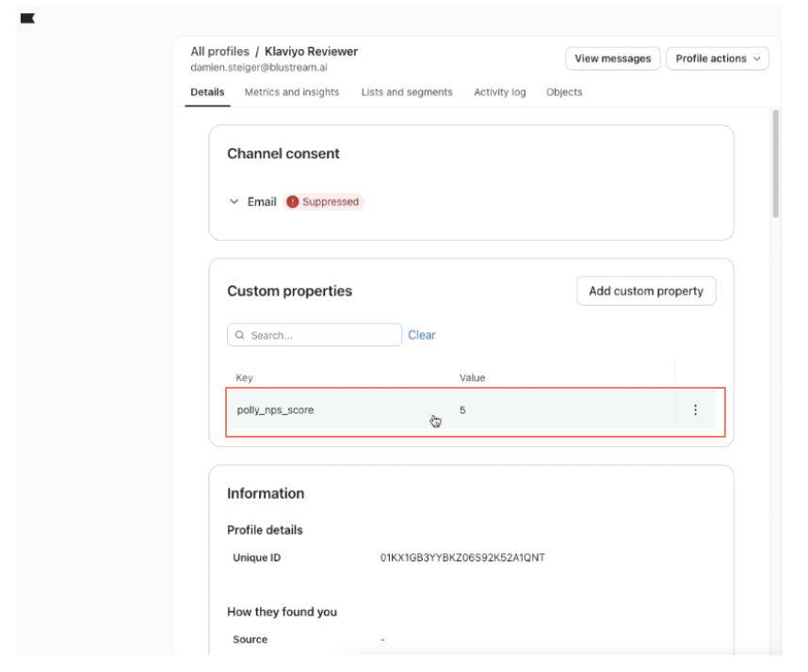Screen dimensions: 808x672
Task: Switch to the Details tab
Action: 207,92
